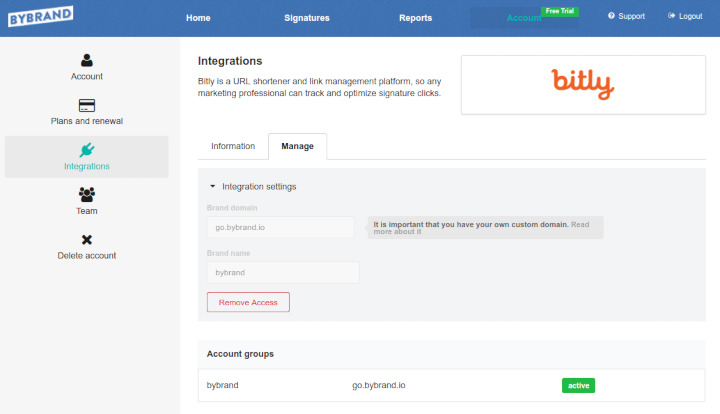Image resolution: width=720 pixels, height=414 pixels.
Task: Click the Bybrand logo
Action: pos(40,16)
